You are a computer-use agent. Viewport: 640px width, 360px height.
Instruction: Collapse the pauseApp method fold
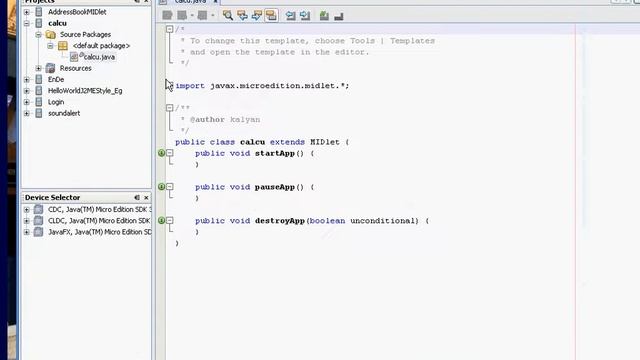170,187
